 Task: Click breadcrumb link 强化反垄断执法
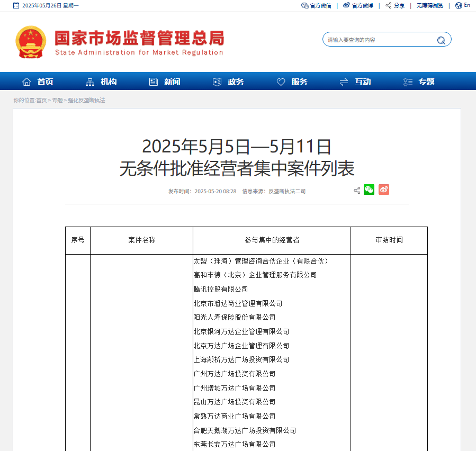tap(86, 100)
